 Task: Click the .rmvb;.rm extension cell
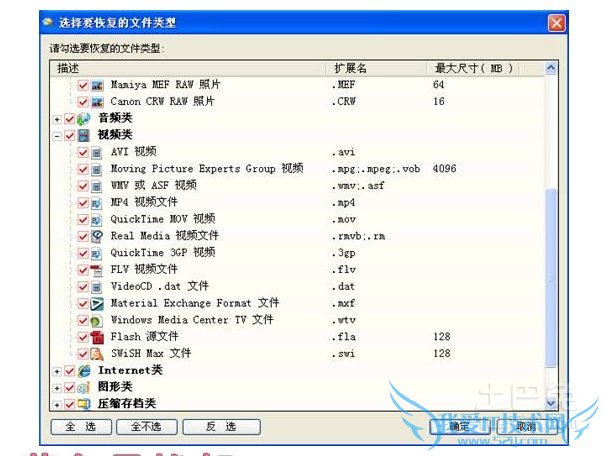pyautogui.click(x=358, y=236)
